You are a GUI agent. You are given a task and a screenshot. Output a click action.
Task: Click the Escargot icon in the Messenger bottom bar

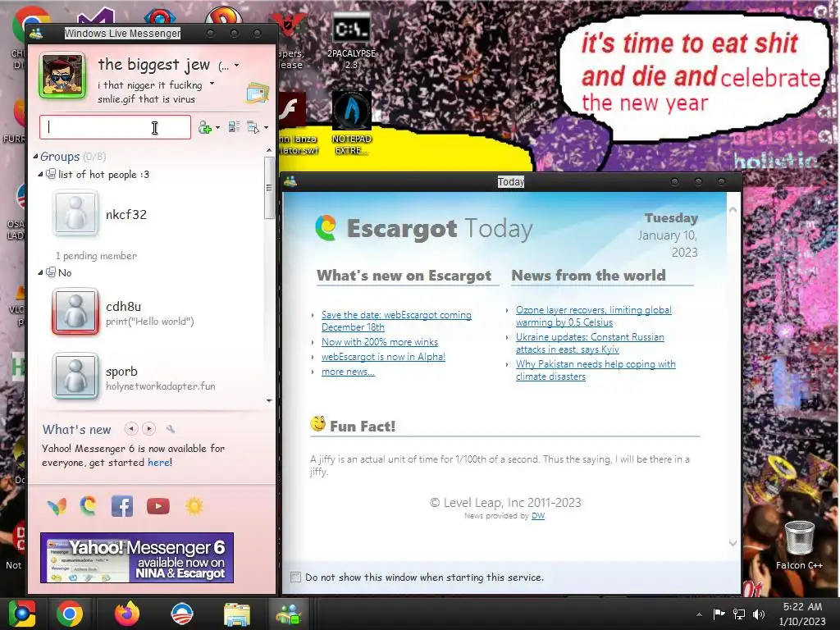coord(89,506)
